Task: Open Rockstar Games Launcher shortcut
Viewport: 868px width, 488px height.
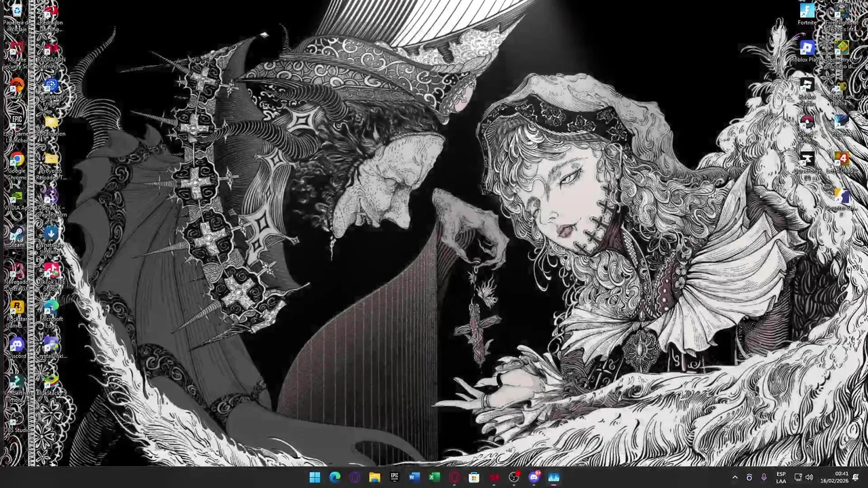Action: (x=17, y=314)
